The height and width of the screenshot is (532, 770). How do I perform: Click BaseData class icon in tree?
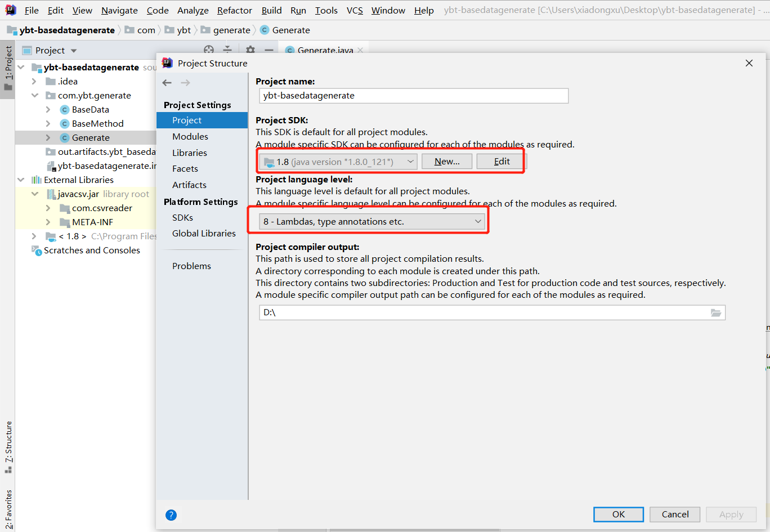65,110
